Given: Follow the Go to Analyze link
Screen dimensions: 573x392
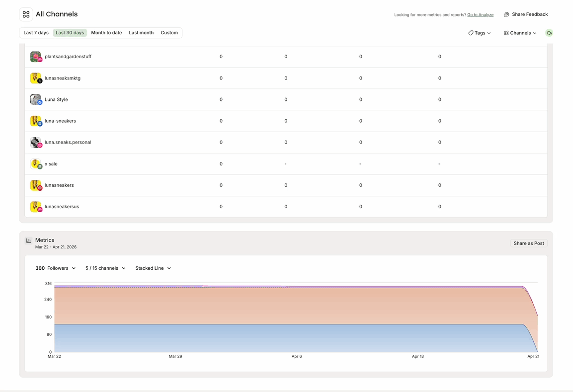Looking at the screenshot, I should click(480, 15).
